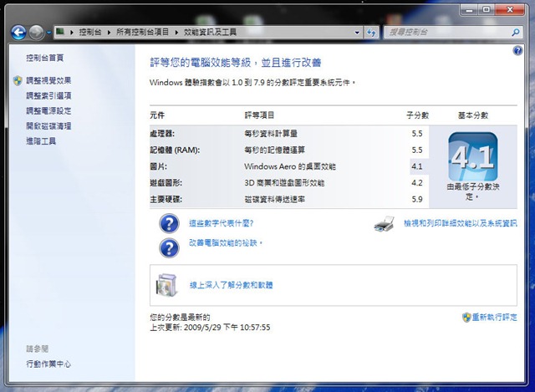Click the software box icon
The height and width of the screenshot is (392, 535).
point(166,285)
